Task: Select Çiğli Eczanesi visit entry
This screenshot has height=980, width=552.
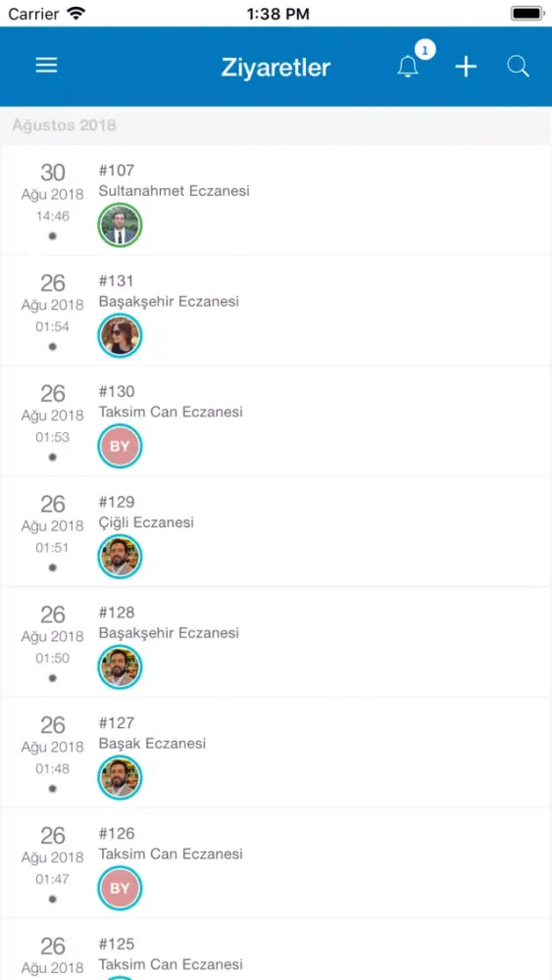Action: click(276, 531)
